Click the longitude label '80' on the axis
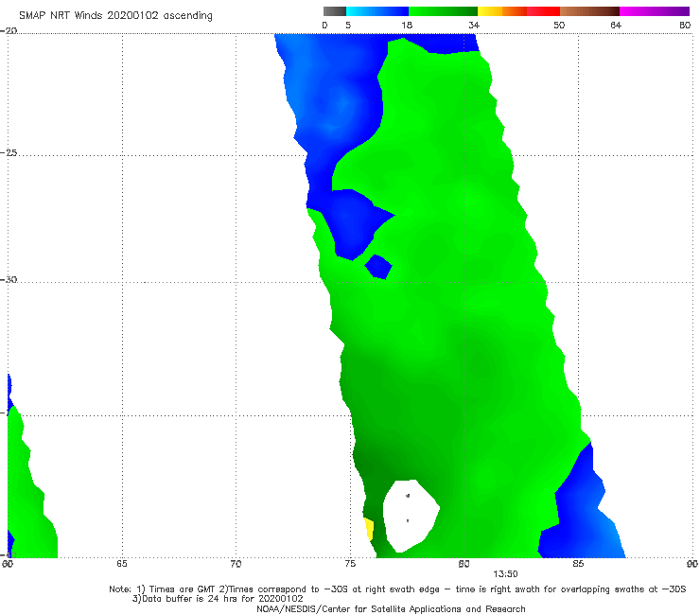 (464, 564)
